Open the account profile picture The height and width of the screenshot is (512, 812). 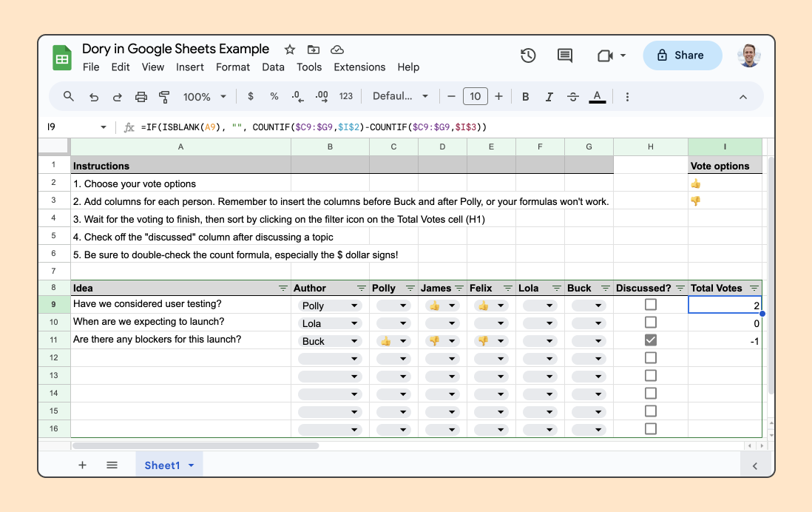pos(749,55)
